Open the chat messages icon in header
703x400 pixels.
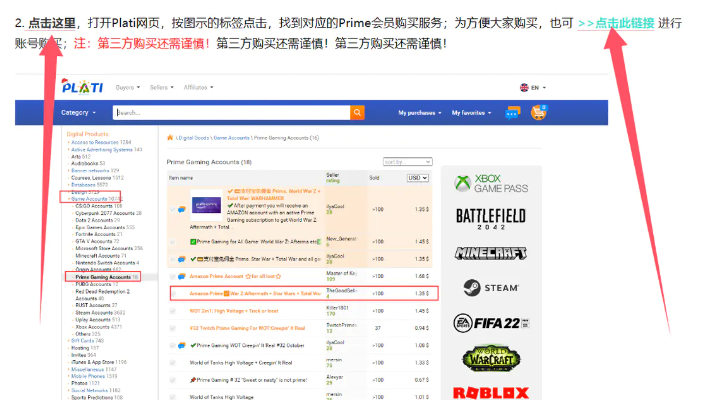[x=512, y=113]
